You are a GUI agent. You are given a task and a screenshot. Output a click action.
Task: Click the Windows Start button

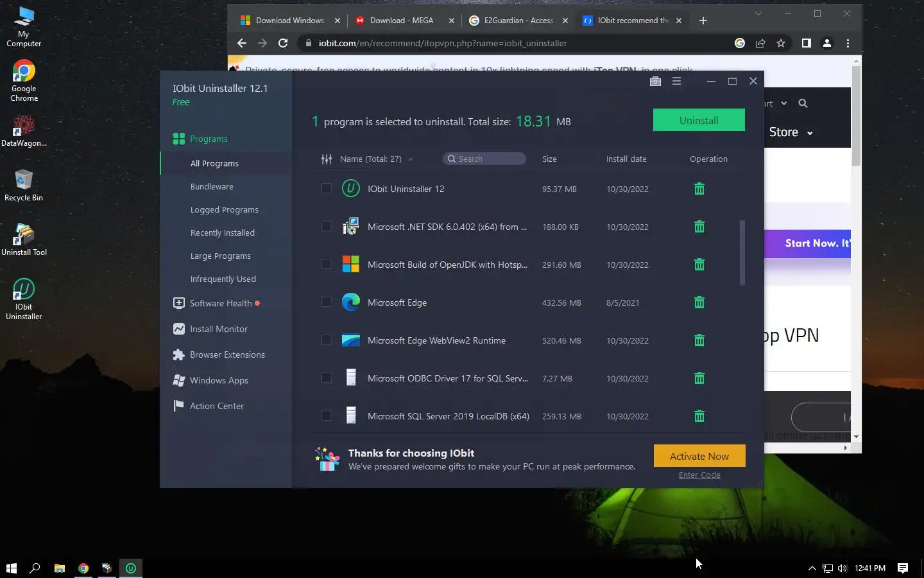[x=11, y=568]
